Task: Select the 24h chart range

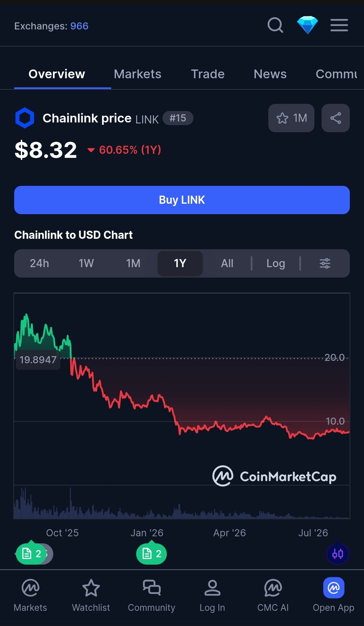Action: click(39, 263)
